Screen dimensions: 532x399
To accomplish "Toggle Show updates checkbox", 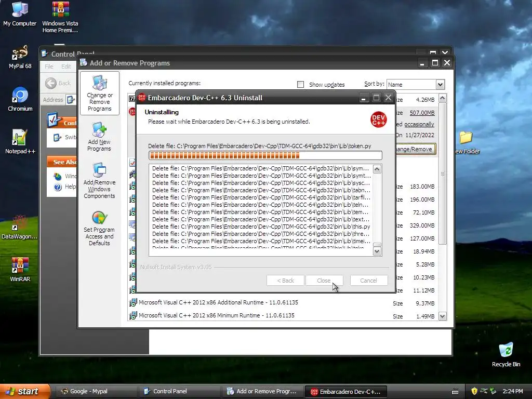I will [300, 85].
